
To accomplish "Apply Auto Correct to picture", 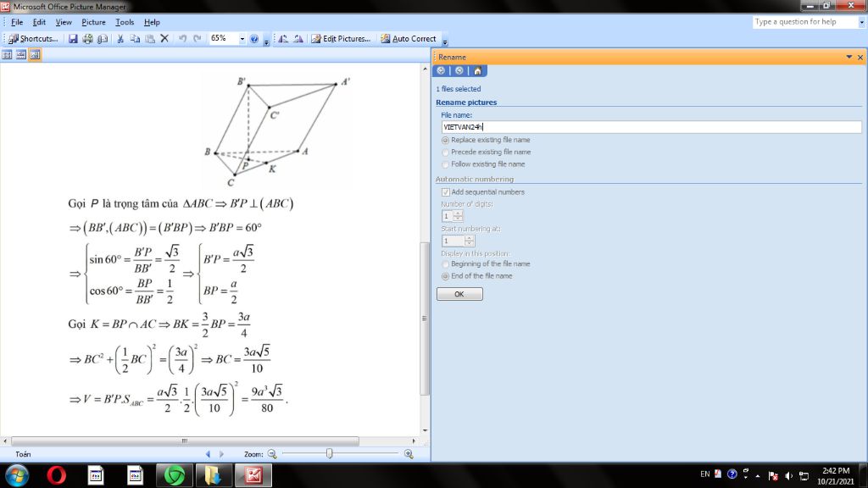I will pos(409,39).
